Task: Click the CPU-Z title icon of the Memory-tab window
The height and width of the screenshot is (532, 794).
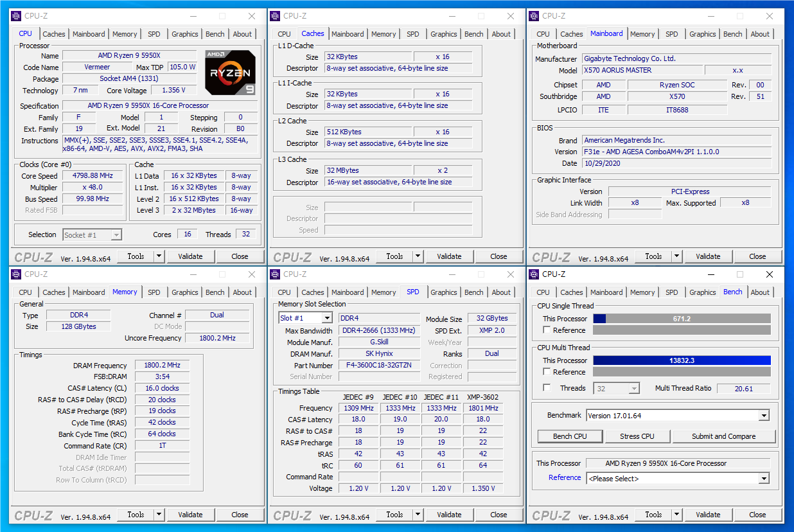Action: [x=16, y=274]
